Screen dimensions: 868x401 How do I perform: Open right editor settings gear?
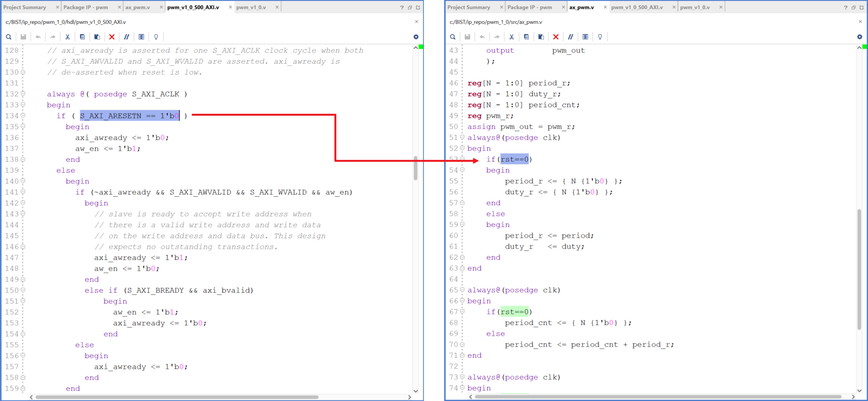coord(860,37)
